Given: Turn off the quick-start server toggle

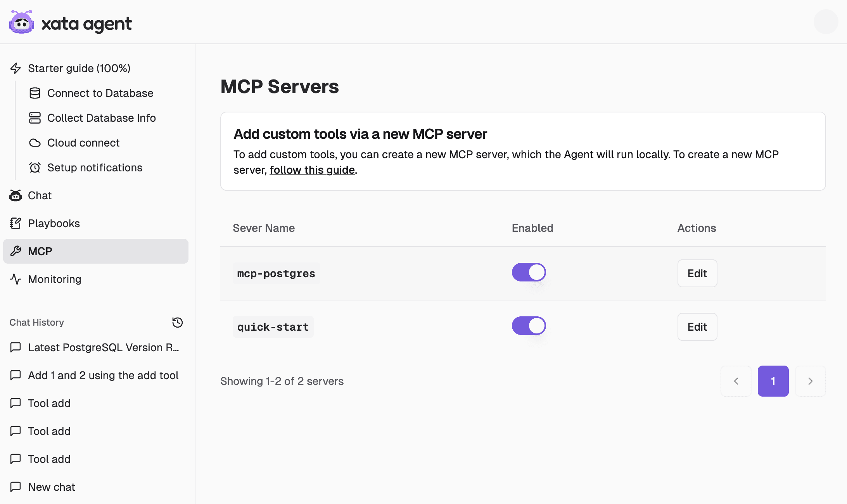Looking at the screenshot, I should click(x=528, y=326).
